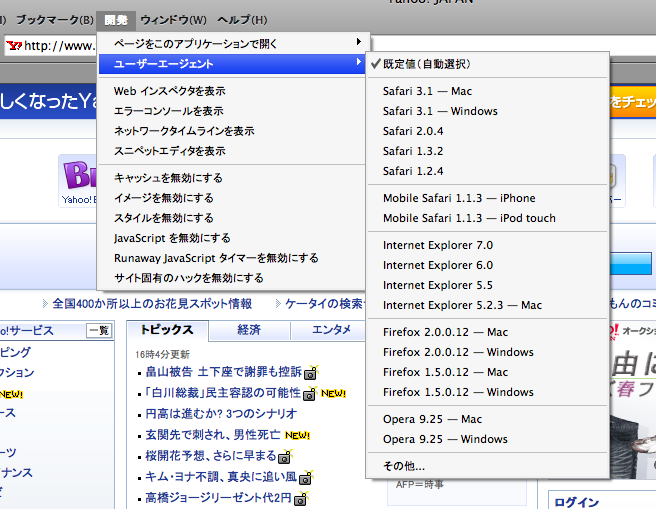Open the ウィンドウ(W) menu
This screenshot has height=509, width=656.
click(173, 20)
